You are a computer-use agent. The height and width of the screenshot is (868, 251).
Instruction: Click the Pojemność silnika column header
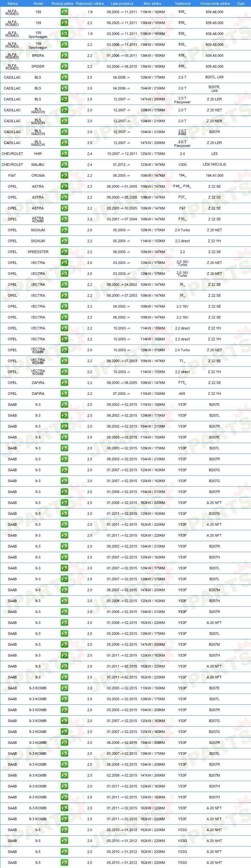[90, 4]
